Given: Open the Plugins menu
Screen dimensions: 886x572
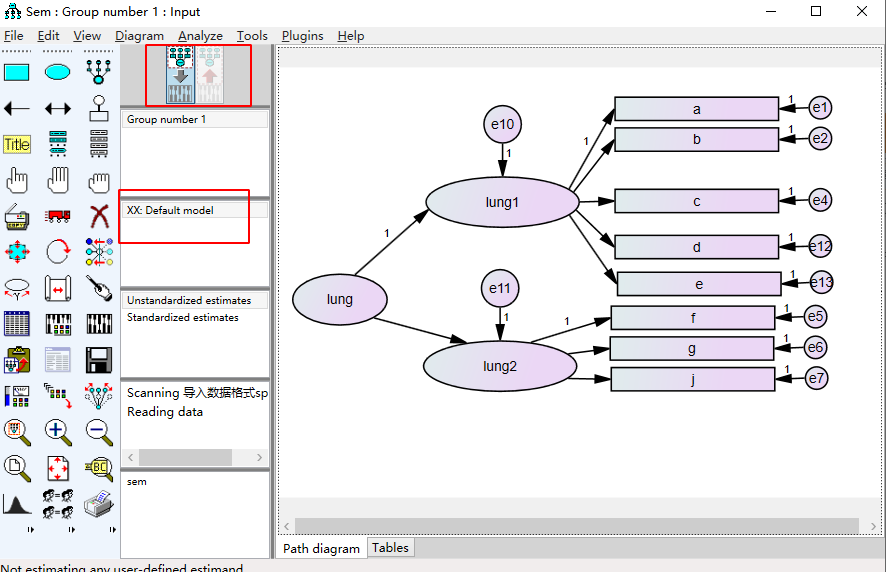Looking at the screenshot, I should [302, 36].
